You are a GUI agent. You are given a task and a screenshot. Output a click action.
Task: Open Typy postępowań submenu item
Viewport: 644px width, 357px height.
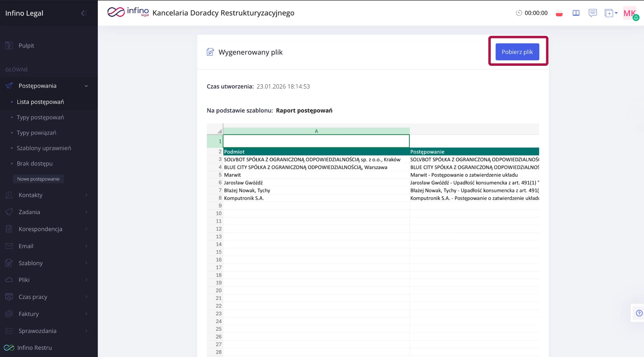40,117
